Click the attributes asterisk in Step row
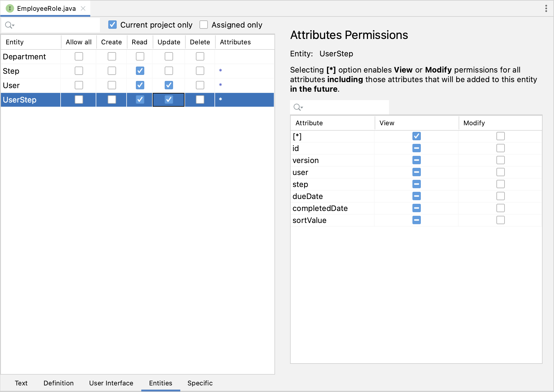The image size is (554, 392). click(220, 71)
